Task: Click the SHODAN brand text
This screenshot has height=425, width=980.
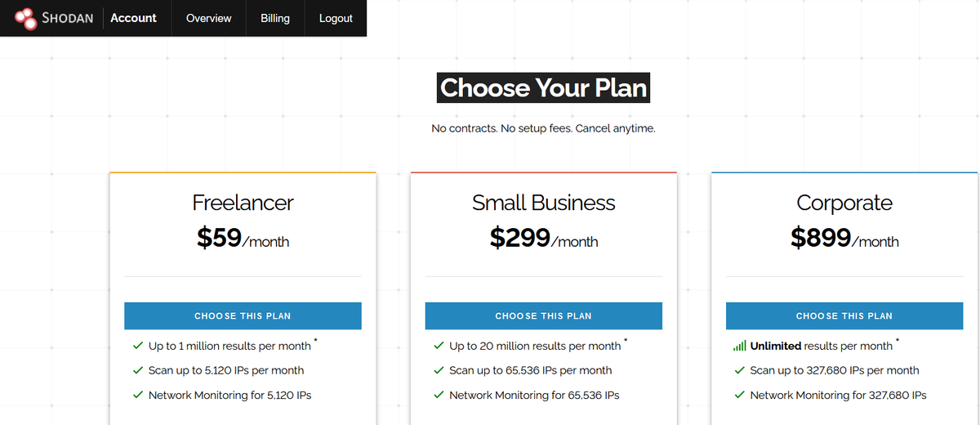Action: [67, 18]
